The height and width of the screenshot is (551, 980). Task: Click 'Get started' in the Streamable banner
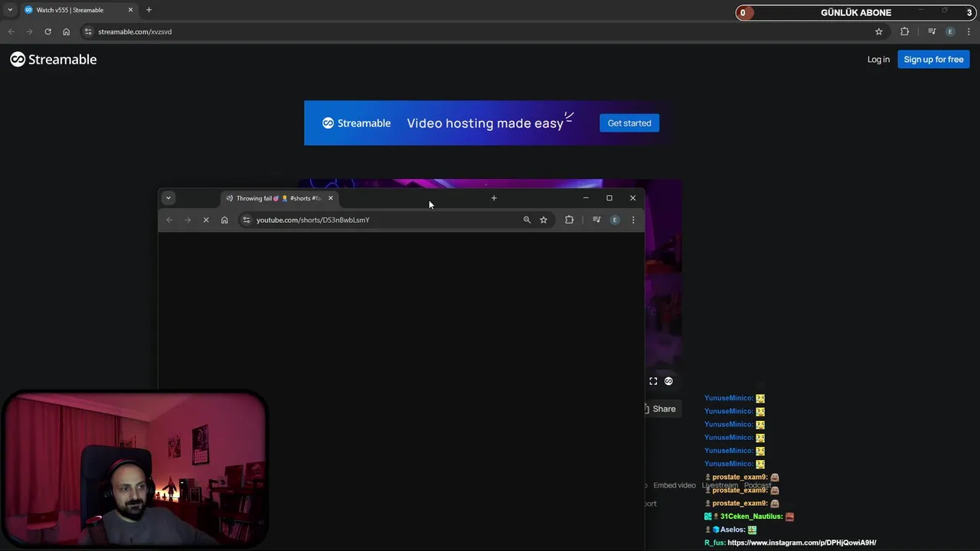[629, 123]
